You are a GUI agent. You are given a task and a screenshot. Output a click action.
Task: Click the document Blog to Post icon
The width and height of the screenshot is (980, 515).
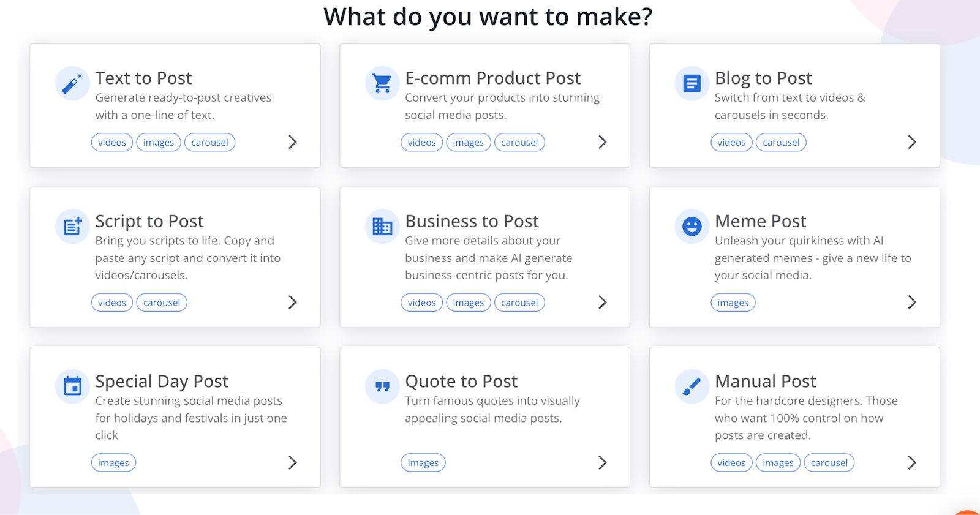pyautogui.click(x=692, y=83)
